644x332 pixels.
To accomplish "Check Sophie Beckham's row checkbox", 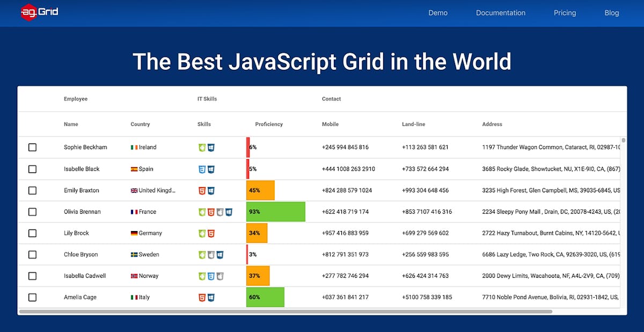I will pos(32,147).
